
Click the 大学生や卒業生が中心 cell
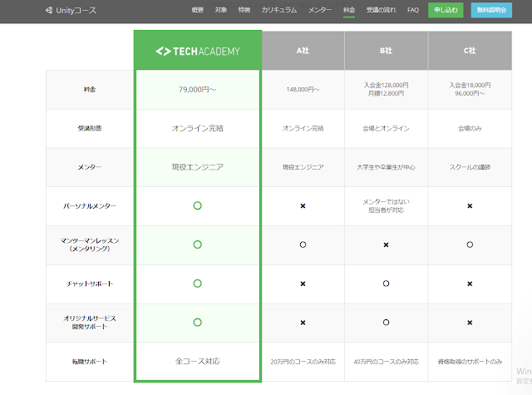click(x=386, y=167)
